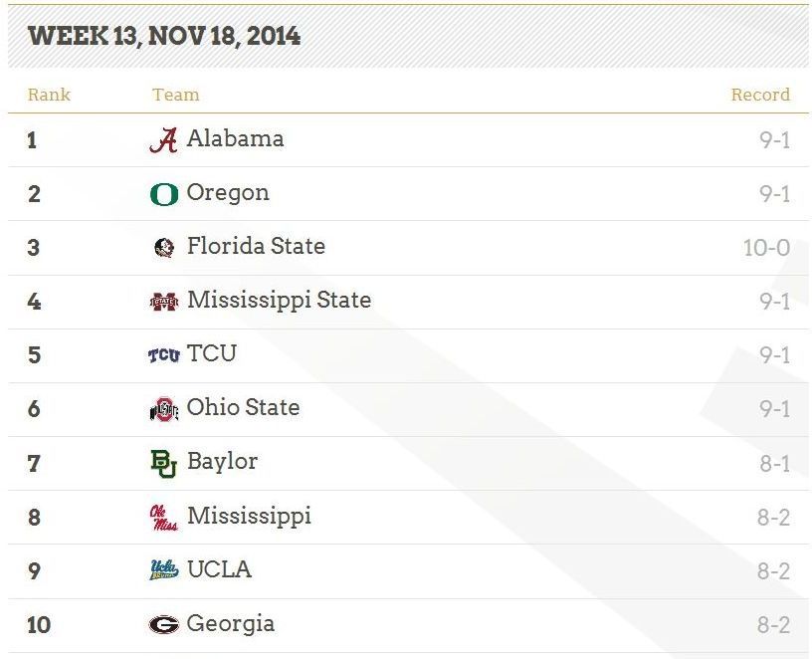The width and height of the screenshot is (812, 659).
Task: Select the Florida State Seminoles logo
Action: click(164, 248)
